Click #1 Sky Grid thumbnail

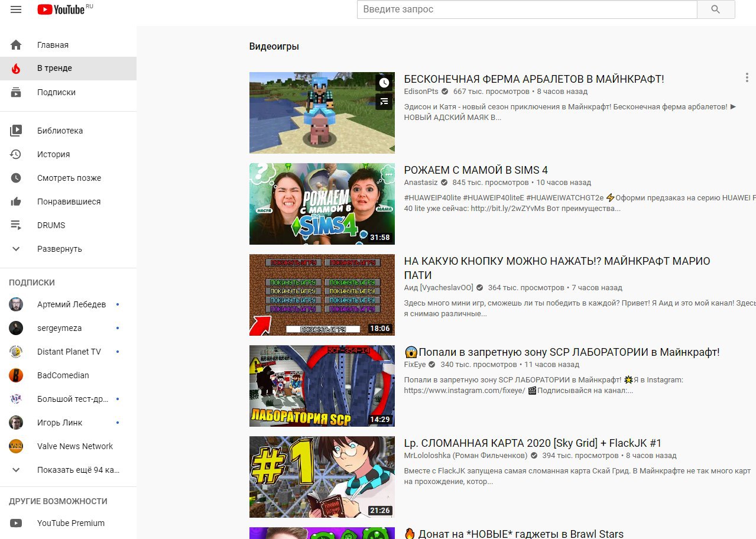coord(322,477)
